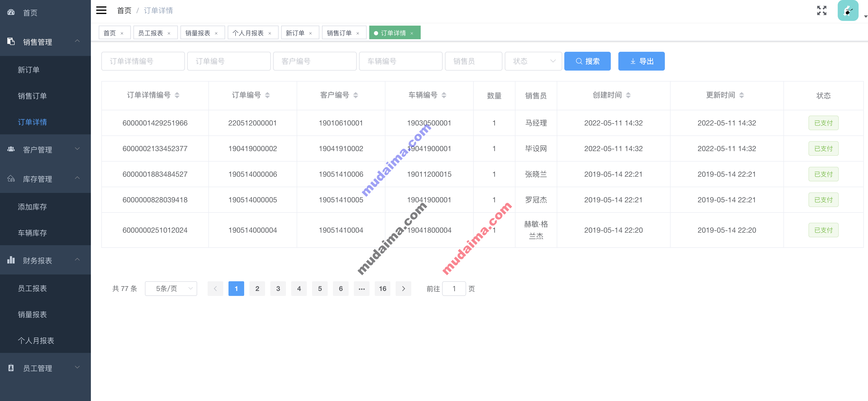Screen dimensions: 868x401
Task: Click the 搜索 search button
Action: [587, 61]
